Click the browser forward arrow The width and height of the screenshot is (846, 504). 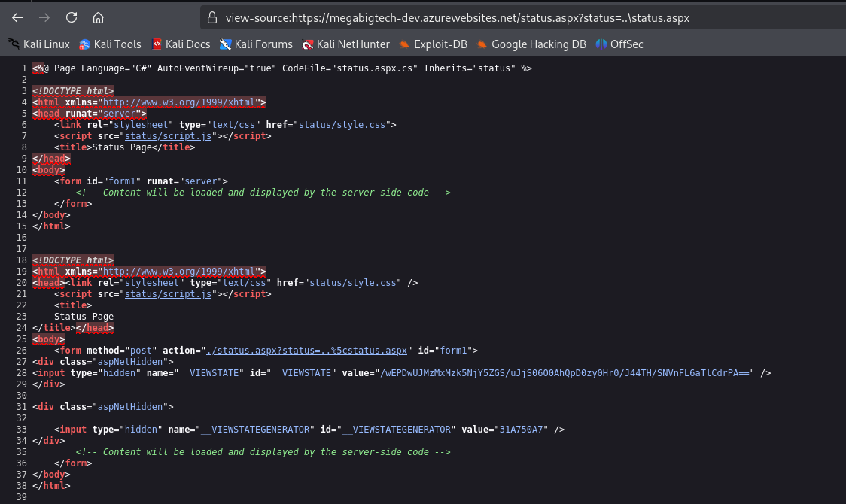[44, 18]
